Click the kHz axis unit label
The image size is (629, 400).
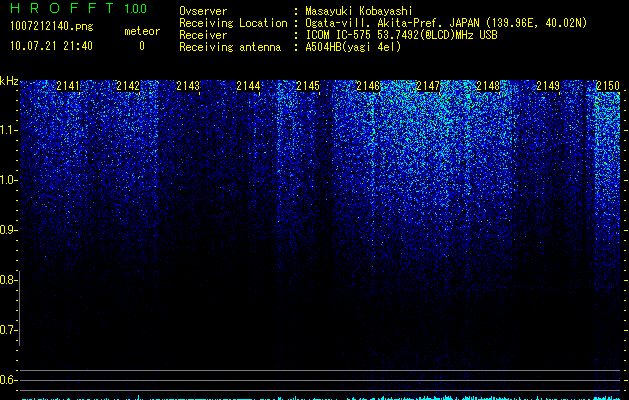pyautogui.click(x=9, y=81)
